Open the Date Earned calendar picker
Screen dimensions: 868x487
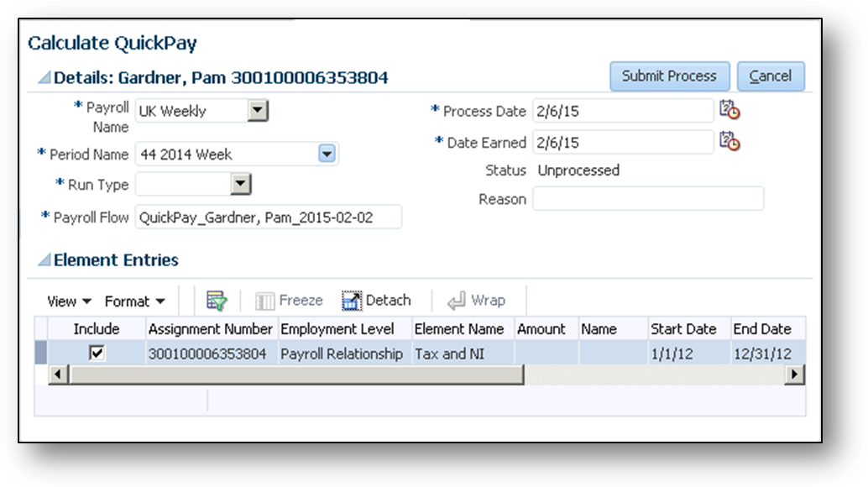pyautogui.click(x=729, y=142)
